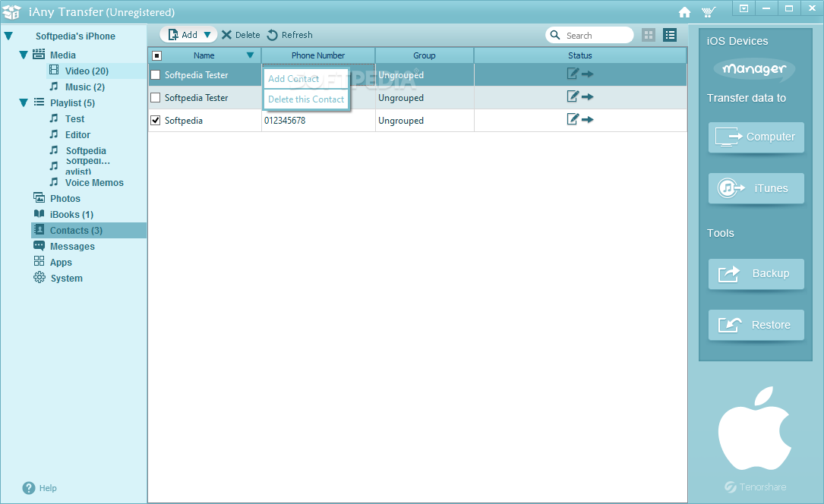Click the magnifier search icon

[555, 35]
